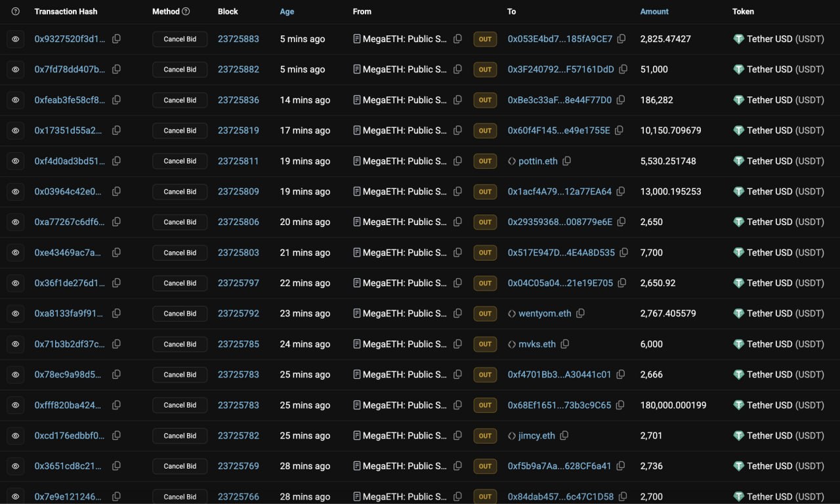The image size is (840, 504).
Task: Toggle eye preview for 0xfff820ba424 transaction
Action: 16,406
